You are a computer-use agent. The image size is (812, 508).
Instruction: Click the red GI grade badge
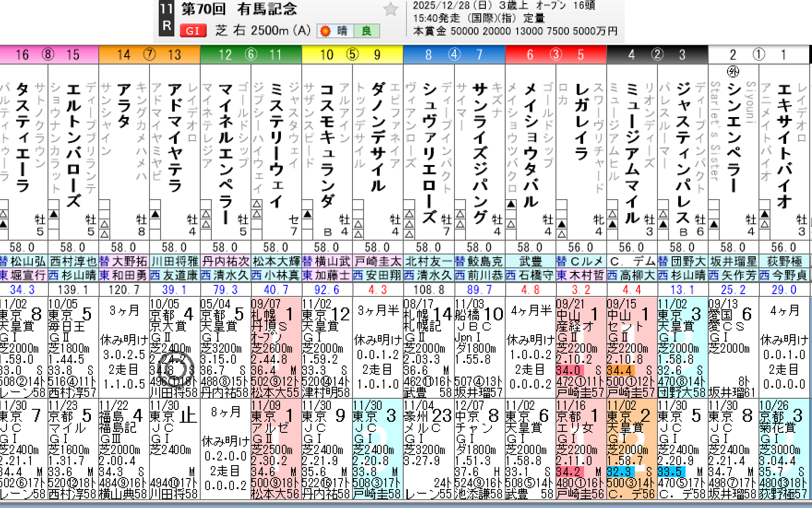pos(192,31)
